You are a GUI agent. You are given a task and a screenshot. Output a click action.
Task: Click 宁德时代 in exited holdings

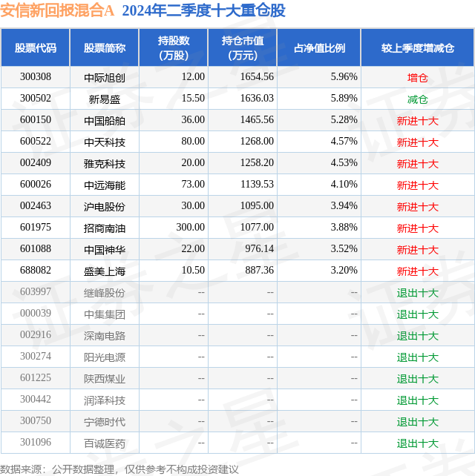coord(104,422)
